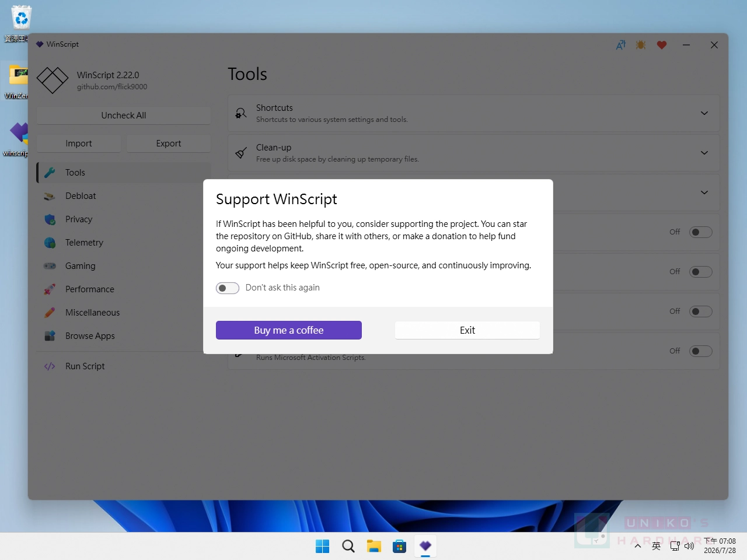
Task: Click the red heart support icon
Action: point(662,45)
